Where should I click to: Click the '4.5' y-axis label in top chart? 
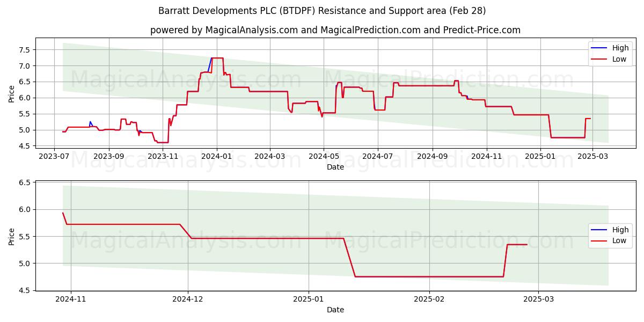(26, 146)
